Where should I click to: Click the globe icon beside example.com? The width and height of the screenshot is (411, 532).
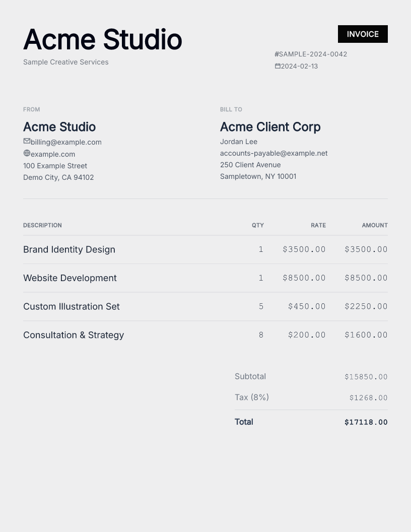pos(27,153)
